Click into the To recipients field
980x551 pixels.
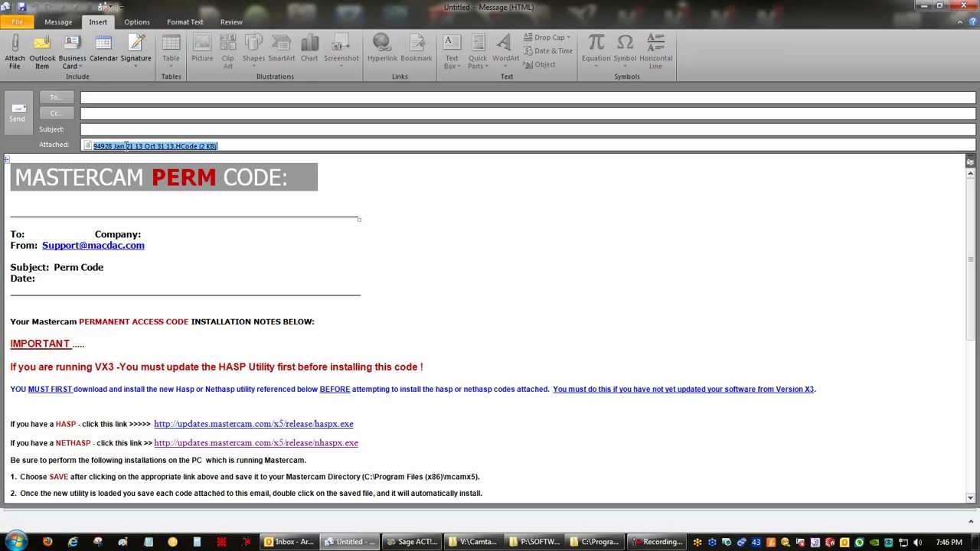(x=528, y=97)
